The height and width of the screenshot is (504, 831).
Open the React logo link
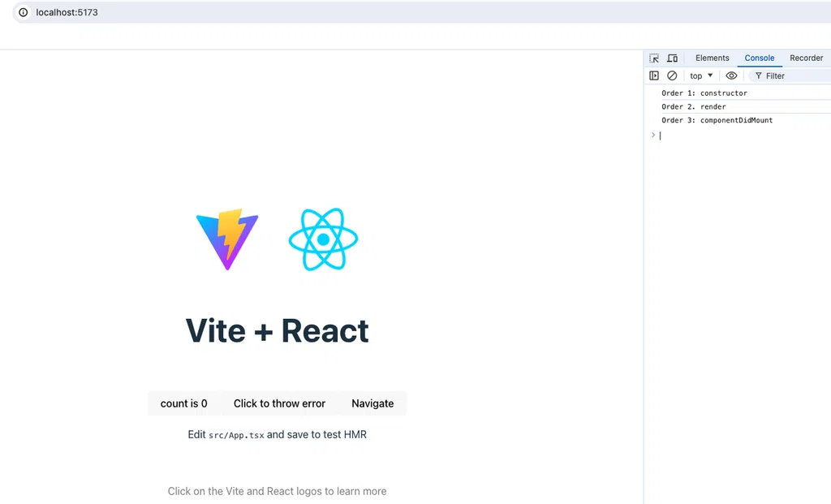pyautogui.click(x=323, y=239)
